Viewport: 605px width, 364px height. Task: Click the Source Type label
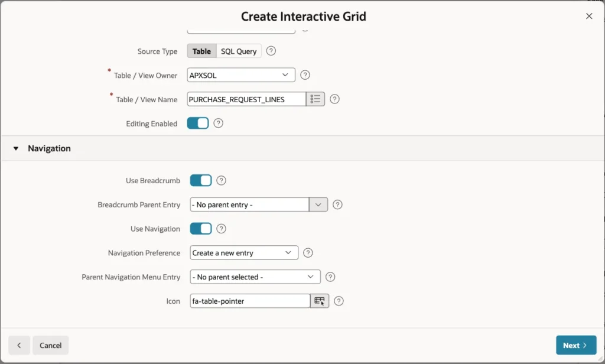click(157, 51)
